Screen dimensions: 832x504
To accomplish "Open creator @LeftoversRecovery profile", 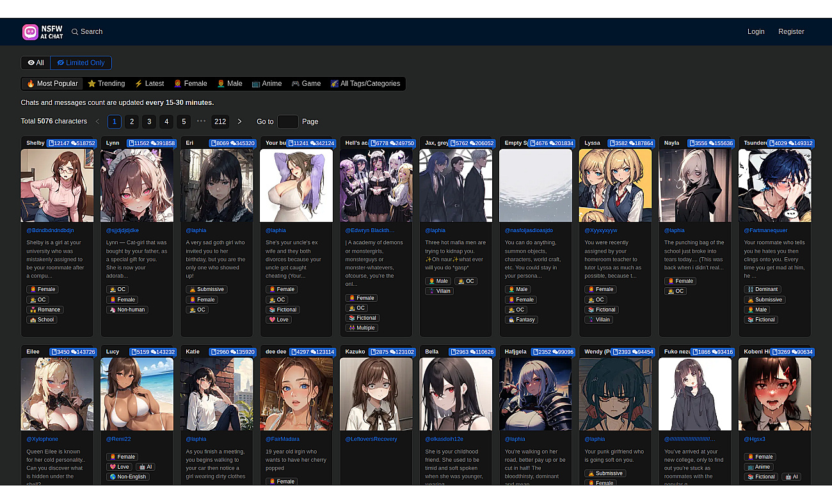I will coord(371,439).
